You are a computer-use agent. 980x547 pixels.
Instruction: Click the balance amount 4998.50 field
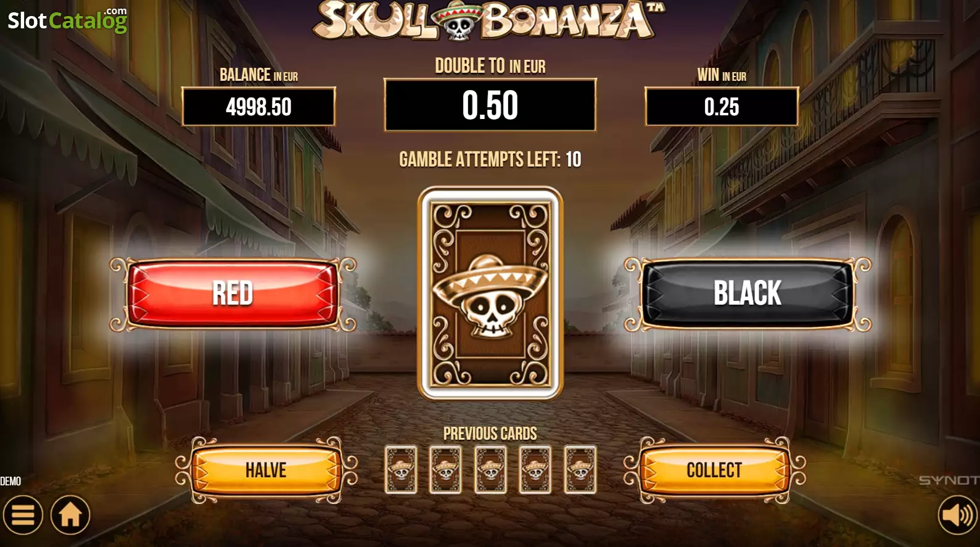(x=258, y=107)
